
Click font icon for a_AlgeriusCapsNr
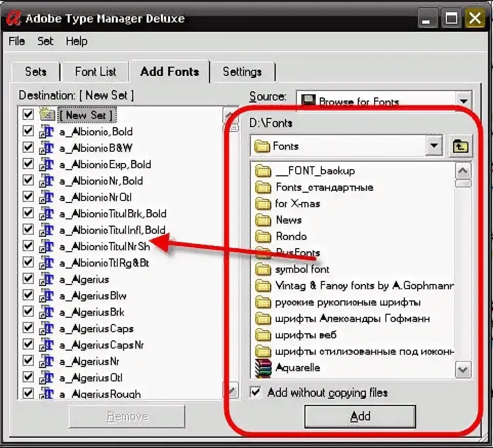pos(47,345)
